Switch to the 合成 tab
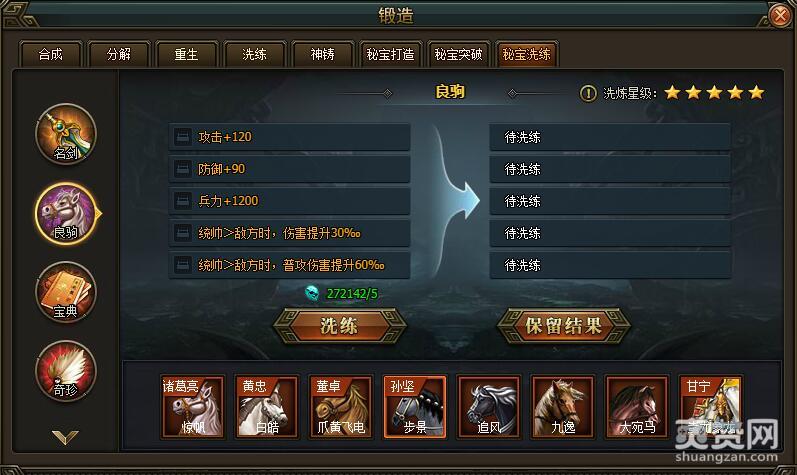Screen dimensions: 797x475 coord(50,54)
